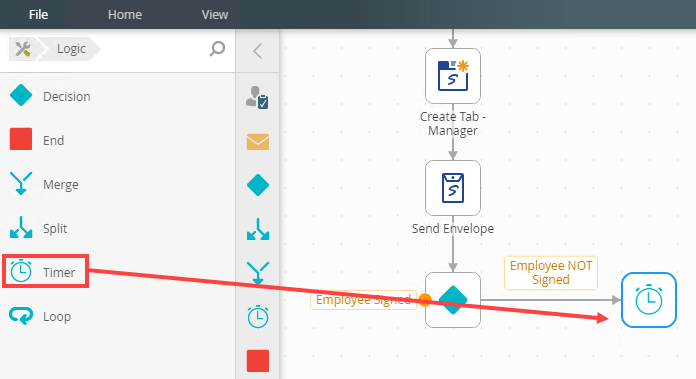Screen dimensions: 696x379
Task: Select the Create Tab - Manager step
Action: point(453,76)
